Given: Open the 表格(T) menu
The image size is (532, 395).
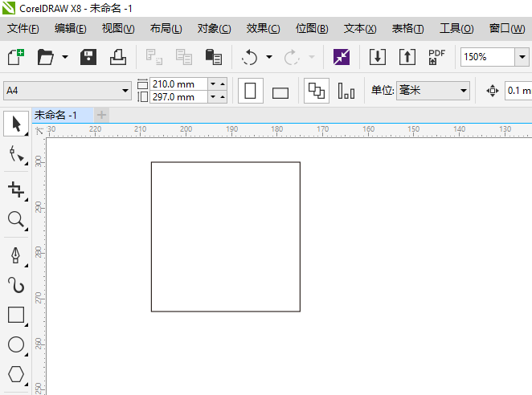Looking at the screenshot, I should pyautogui.click(x=407, y=28).
